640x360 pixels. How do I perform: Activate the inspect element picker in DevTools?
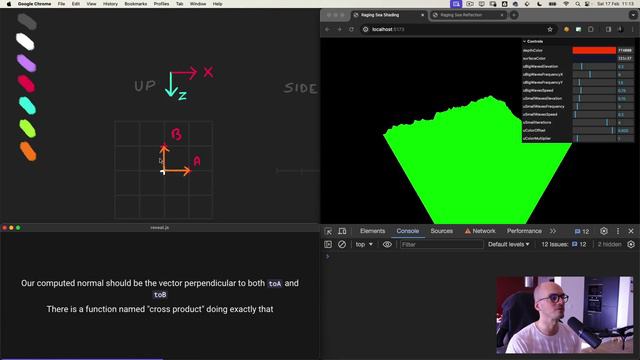click(x=328, y=231)
